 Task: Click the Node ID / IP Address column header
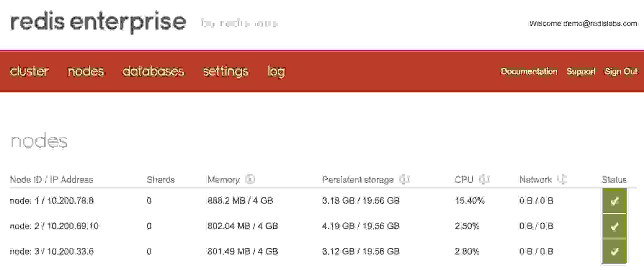pyautogui.click(x=52, y=180)
